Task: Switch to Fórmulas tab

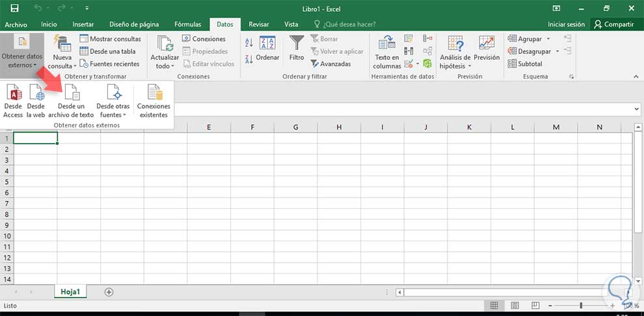Action: click(188, 24)
